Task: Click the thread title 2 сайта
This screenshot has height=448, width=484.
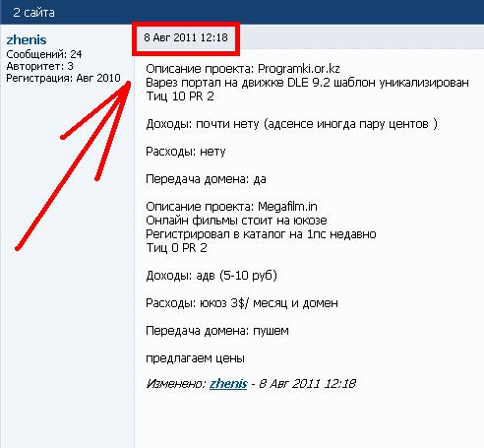Action: (33, 13)
